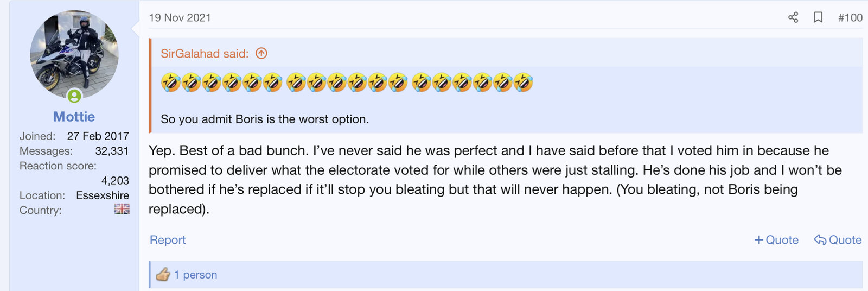Screen dimensions: 868x291
Task: Show who liked via 1 person link
Action: pos(195,275)
